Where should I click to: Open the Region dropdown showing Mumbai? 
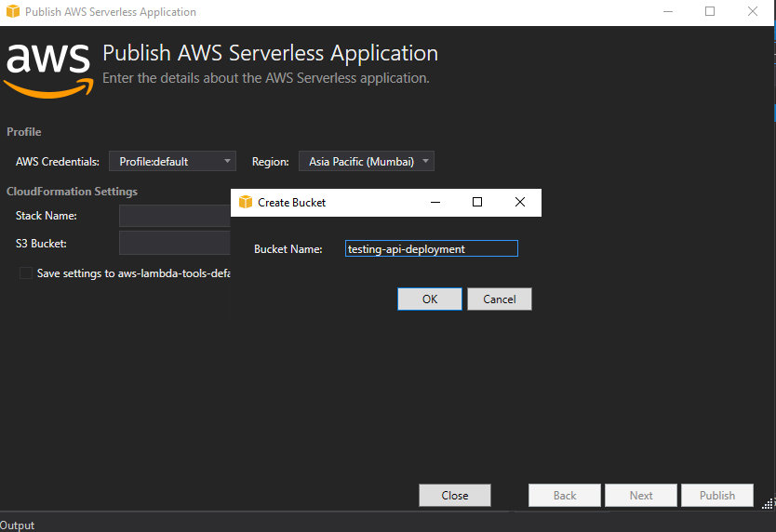tap(367, 161)
